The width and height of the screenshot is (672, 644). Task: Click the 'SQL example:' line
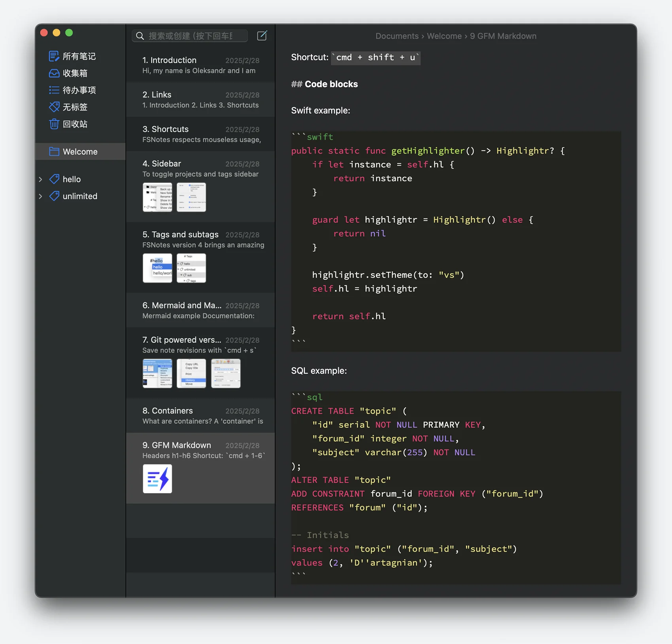pyautogui.click(x=319, y=371)
